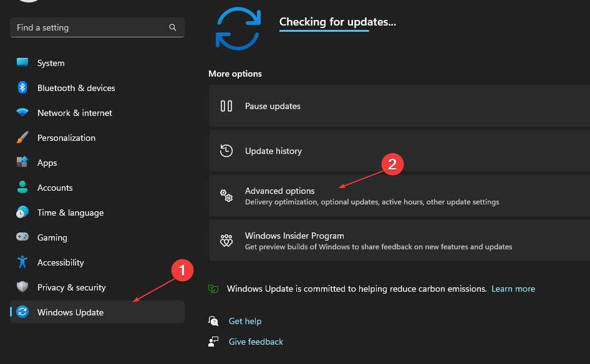Open the Apps settings page

pyautogui.click(x=47, y=163)
